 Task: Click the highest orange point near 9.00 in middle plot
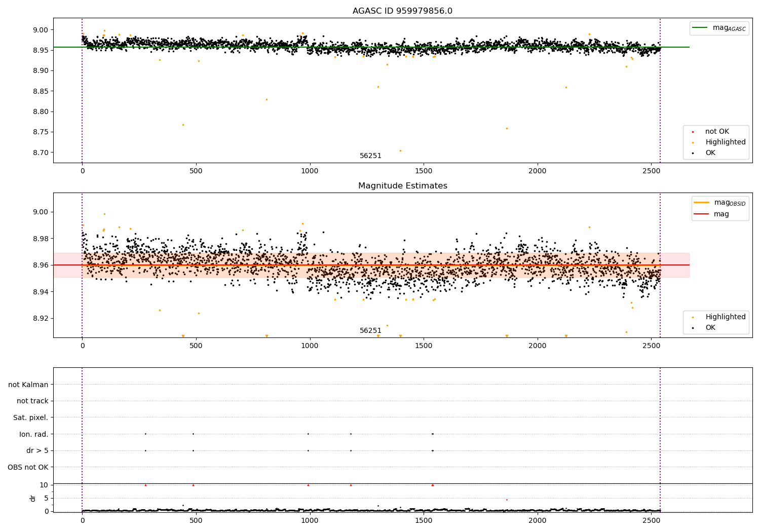click(104, 214)
